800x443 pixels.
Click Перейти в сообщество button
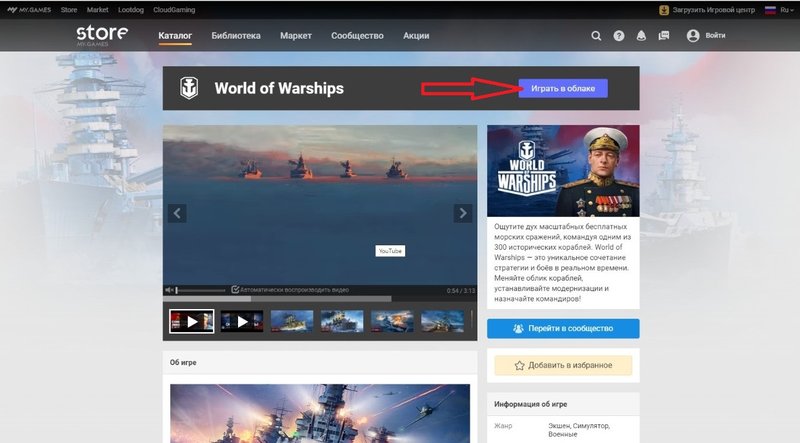563,329
